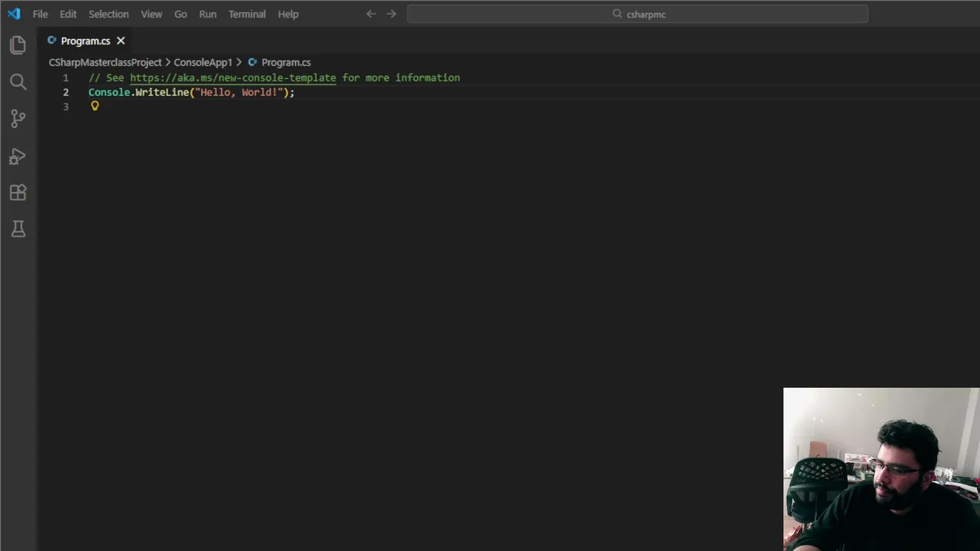The width and height of the screenshot is (980, 551).
Task: Go forward with the right arrow
Action: [x=391, y=14]
